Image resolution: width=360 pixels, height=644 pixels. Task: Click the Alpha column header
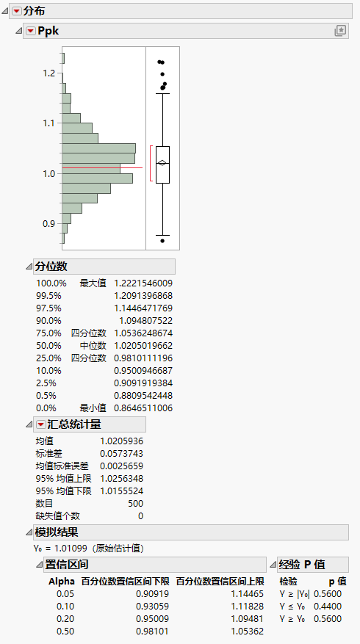click(x=62, y=581)
